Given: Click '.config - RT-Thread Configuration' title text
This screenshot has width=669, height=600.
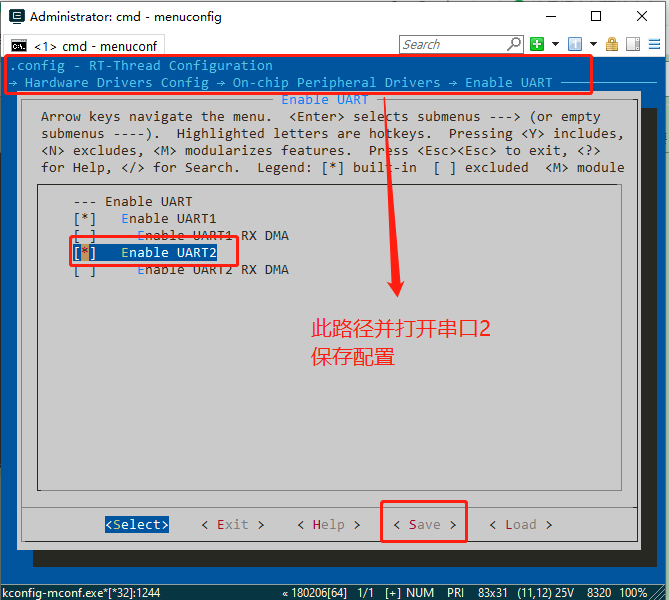Looking at the screenshot, I should tap(141, 66).
